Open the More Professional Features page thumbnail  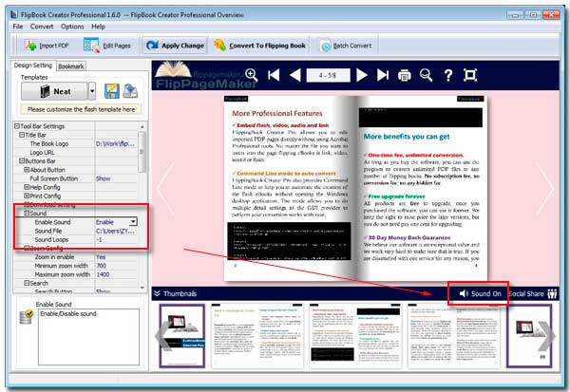point(355,335)
